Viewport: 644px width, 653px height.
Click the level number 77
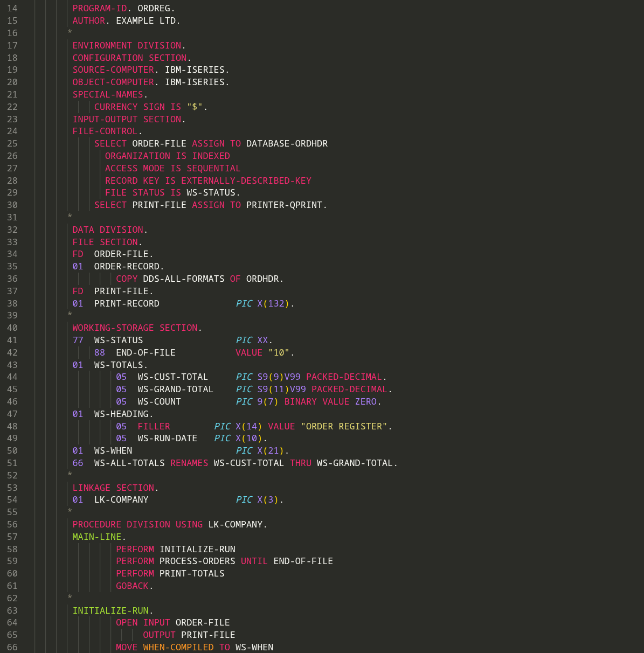tap(78, 341)
